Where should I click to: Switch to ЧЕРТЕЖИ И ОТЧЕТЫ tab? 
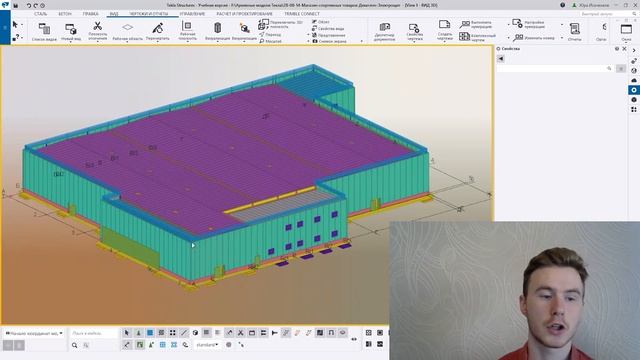coord(149,14)
